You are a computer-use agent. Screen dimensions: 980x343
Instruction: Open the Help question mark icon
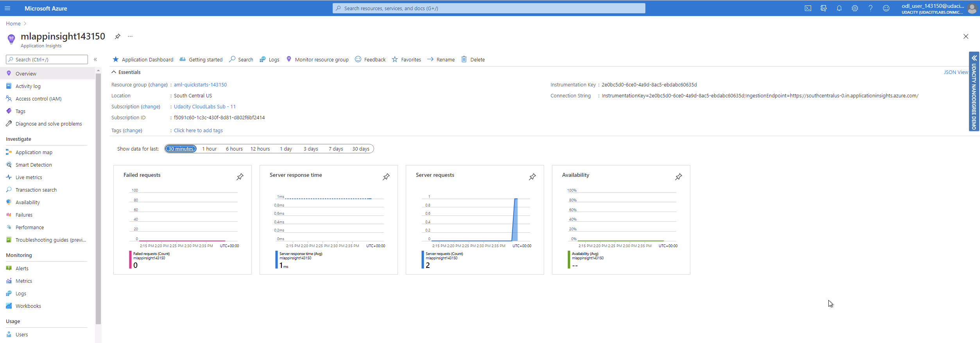tap(871, 8)
